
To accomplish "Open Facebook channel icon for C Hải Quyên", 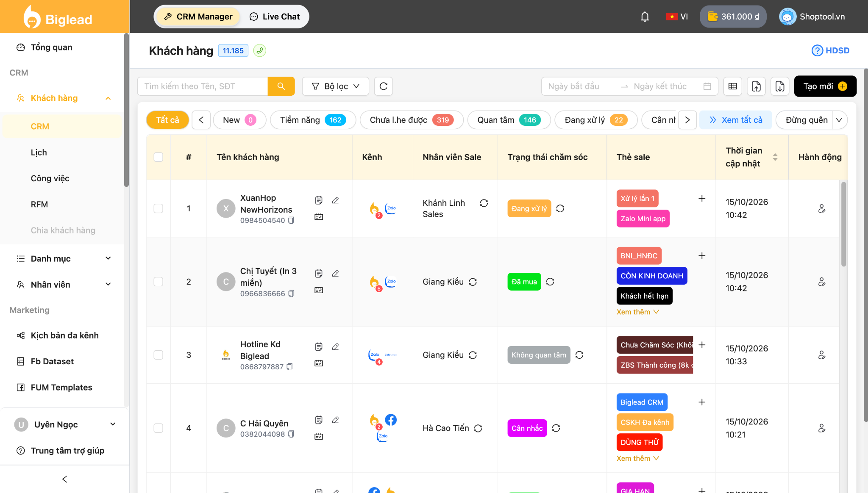I will click(391, 420).
